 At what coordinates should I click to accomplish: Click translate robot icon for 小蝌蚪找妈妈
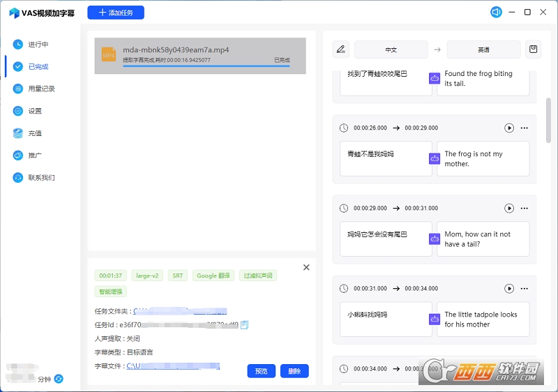[x=435, y=319]
